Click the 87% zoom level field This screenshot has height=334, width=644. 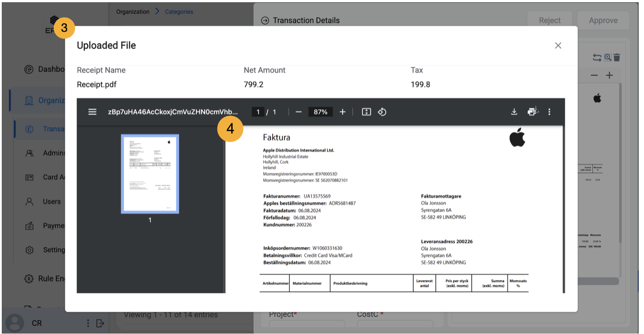(320, 112)
